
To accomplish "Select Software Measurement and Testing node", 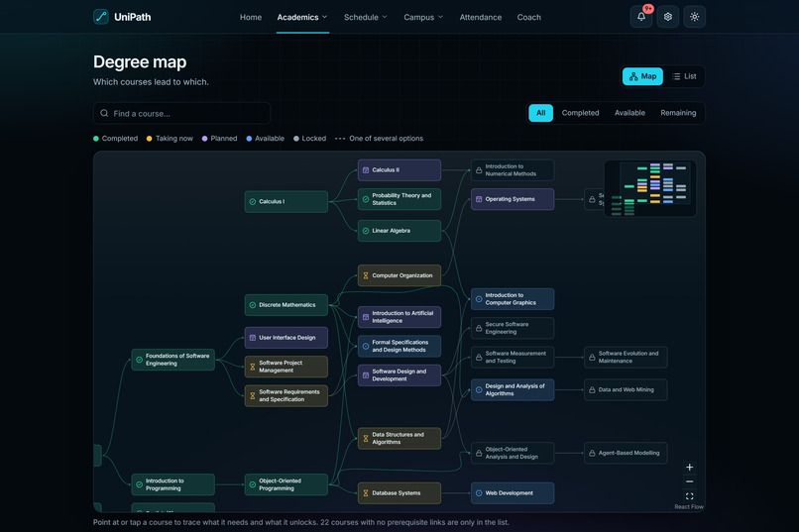I will coord(513,357).
